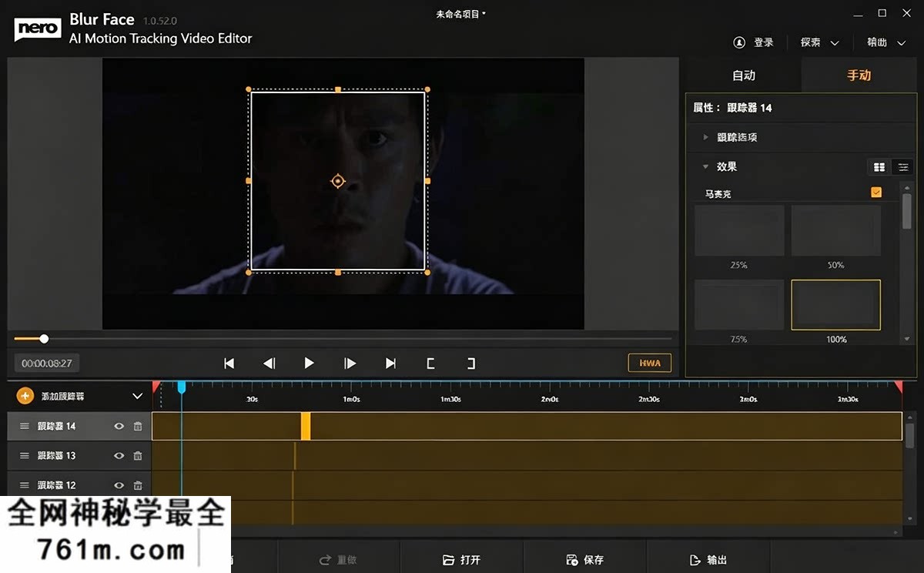The width and height of the screenshot is (924, 573).
Task: Click the 2m30s ruler label
Action: [x=649, y=400]
